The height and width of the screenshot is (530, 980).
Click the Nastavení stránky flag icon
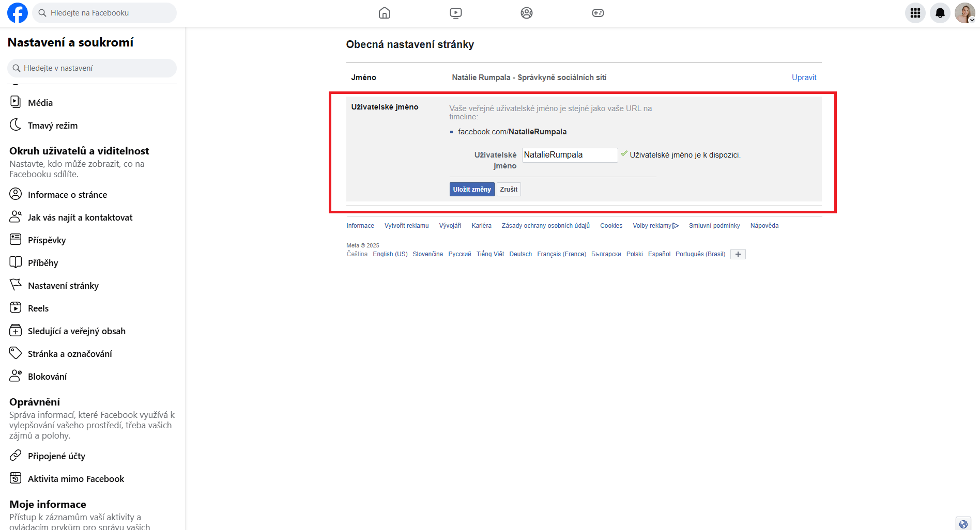click(16, 285)
